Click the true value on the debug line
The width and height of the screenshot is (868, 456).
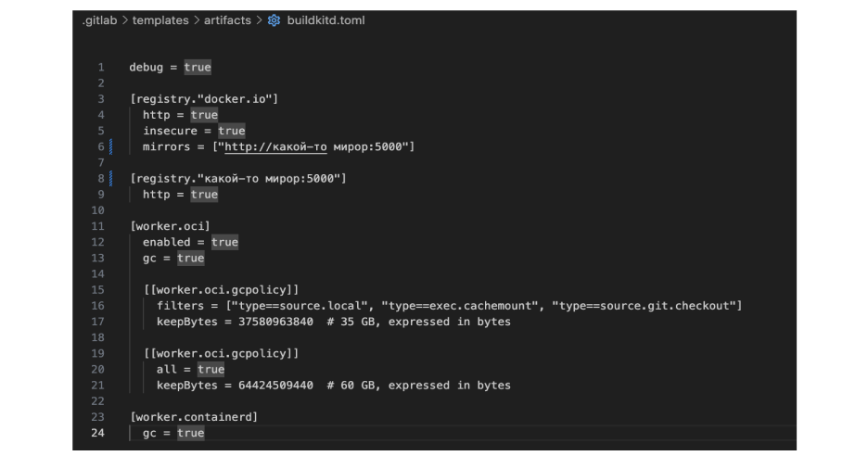(x=198, y=68)
